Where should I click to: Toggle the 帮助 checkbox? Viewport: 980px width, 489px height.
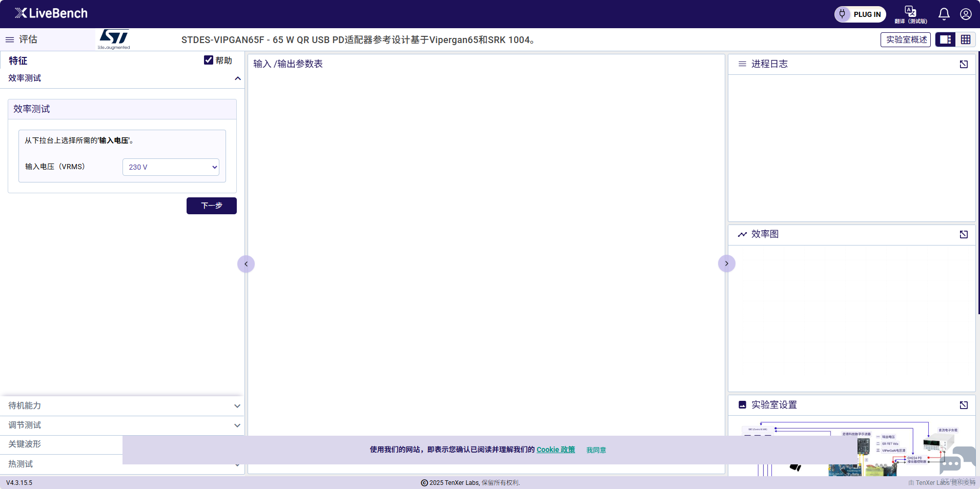coord(209,60)
